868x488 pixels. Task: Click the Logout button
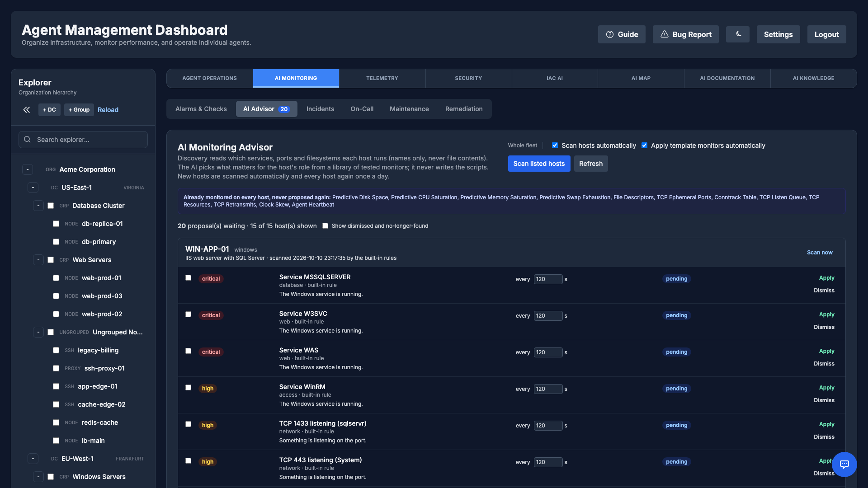[826, 34]
